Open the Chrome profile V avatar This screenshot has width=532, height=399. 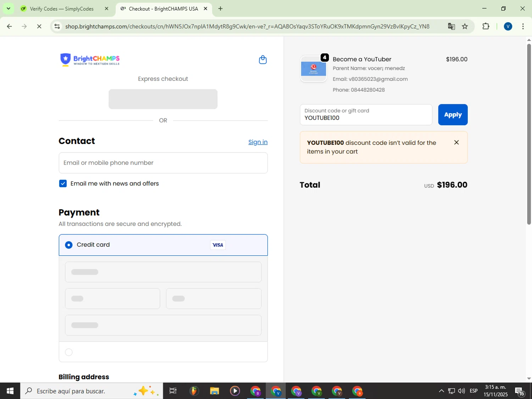(x=508, y=26)
